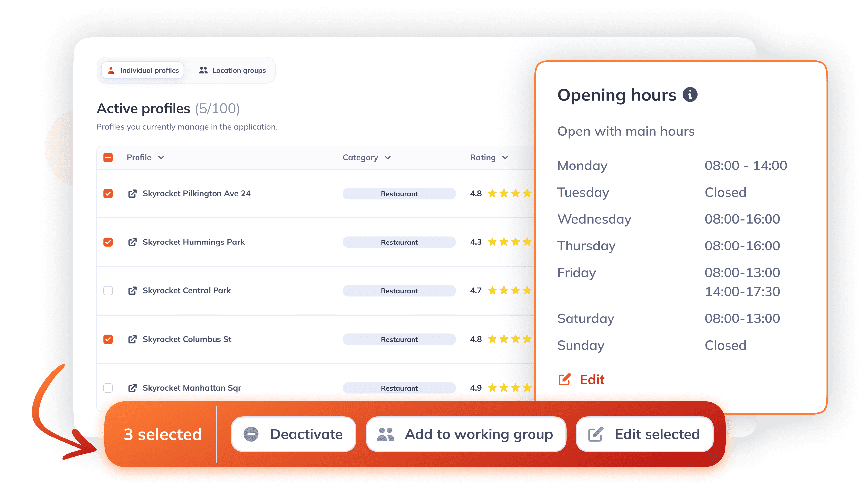Click the 4.3 rating value
This screenshot has height=486, width=868.
point(476,242)
